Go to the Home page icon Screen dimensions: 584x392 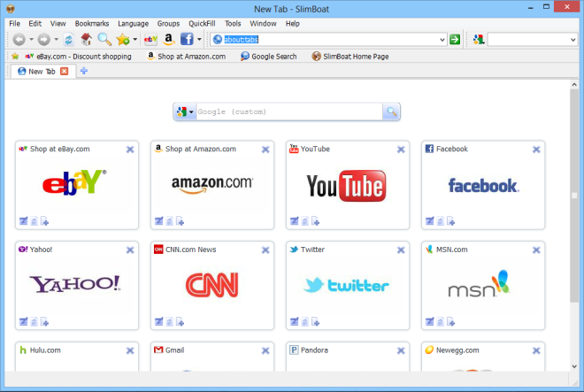coord(86,40)
